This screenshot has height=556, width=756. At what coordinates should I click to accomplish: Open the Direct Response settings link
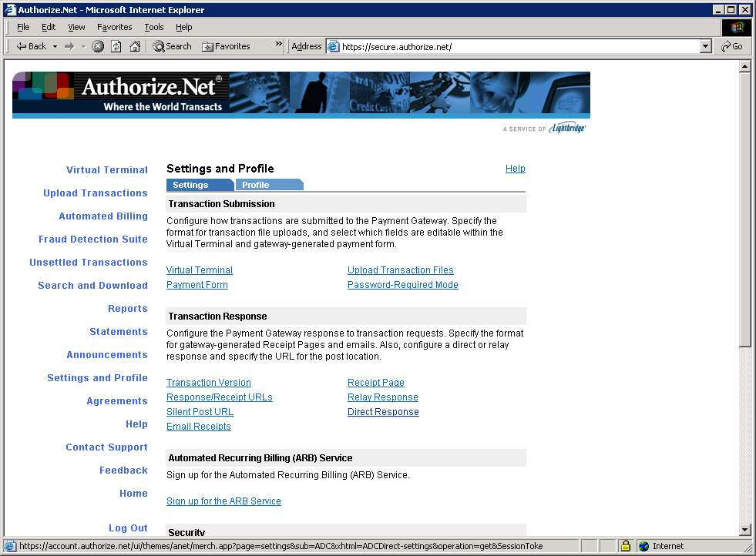click(383, 412)
